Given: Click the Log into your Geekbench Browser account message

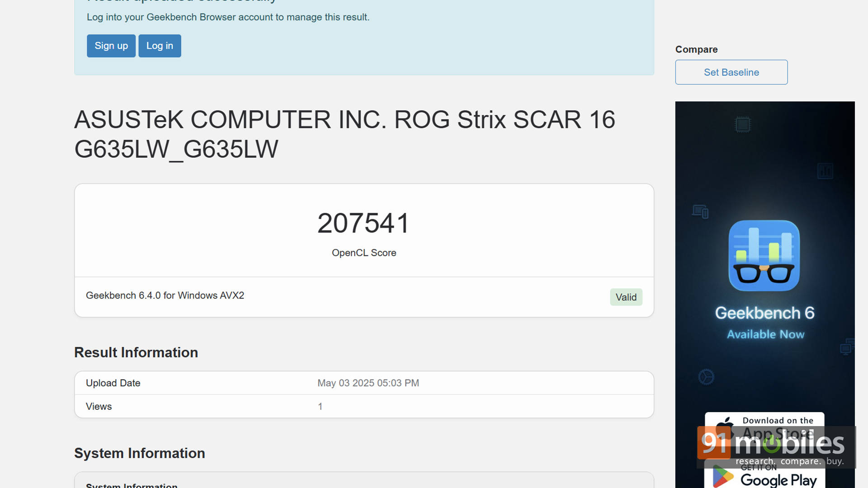Looking at the screenshot, I should [228, 17].
